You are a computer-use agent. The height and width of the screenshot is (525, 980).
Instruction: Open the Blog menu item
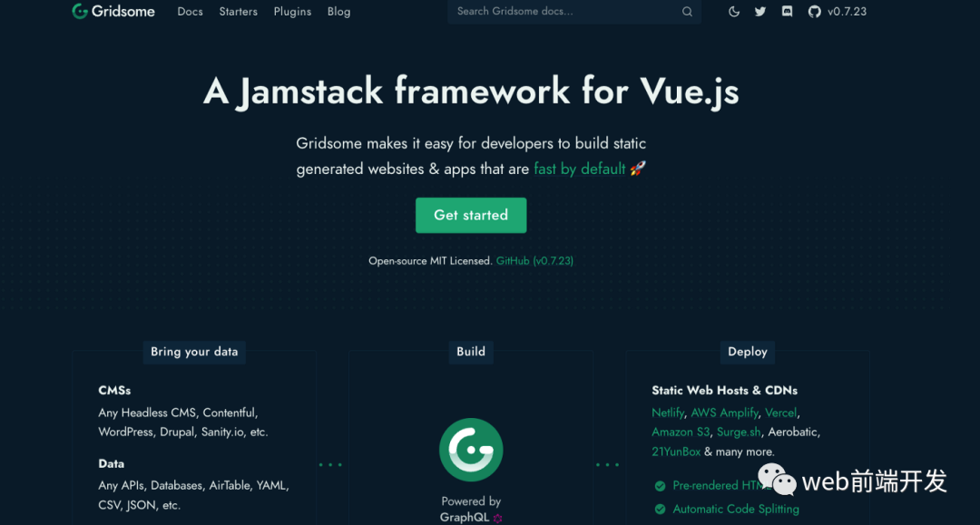(x=338, y=11)
